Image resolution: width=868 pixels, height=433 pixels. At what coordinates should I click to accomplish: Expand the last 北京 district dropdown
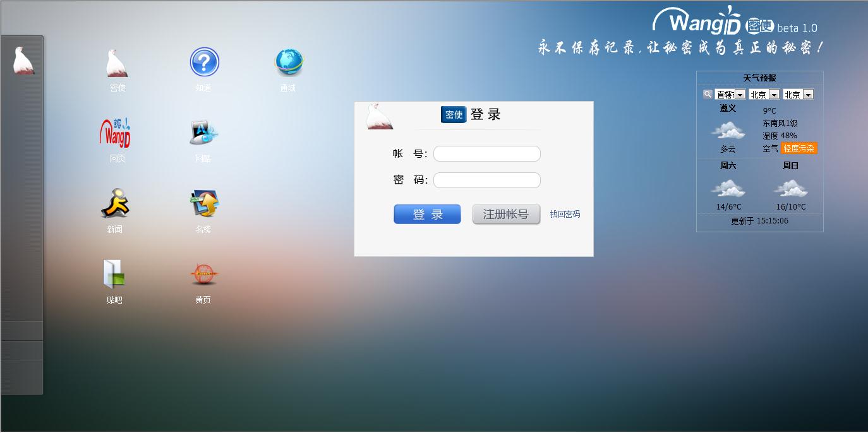coord(798,95)
